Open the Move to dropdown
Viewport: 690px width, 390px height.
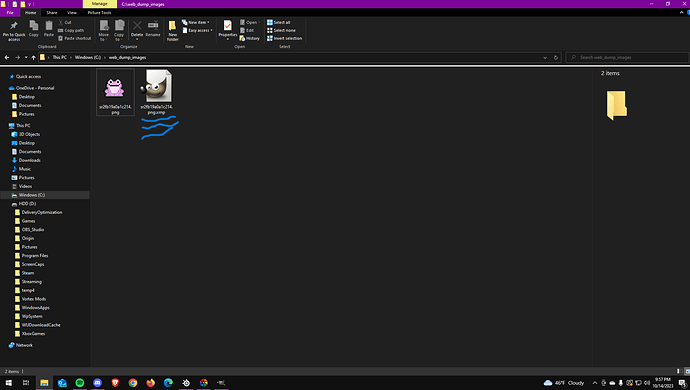coord(103,31)
